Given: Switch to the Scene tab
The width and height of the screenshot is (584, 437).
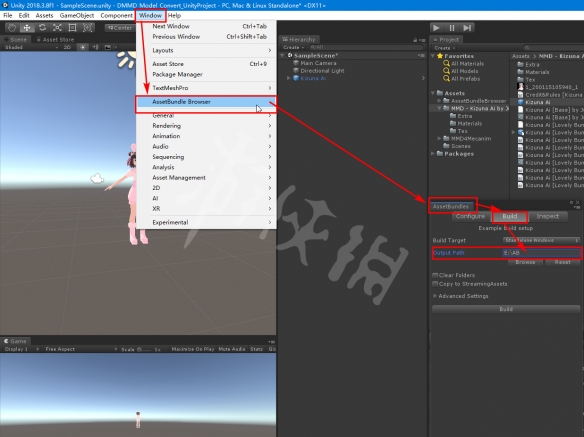Looking at the screenshot, I should coord(15,39).
